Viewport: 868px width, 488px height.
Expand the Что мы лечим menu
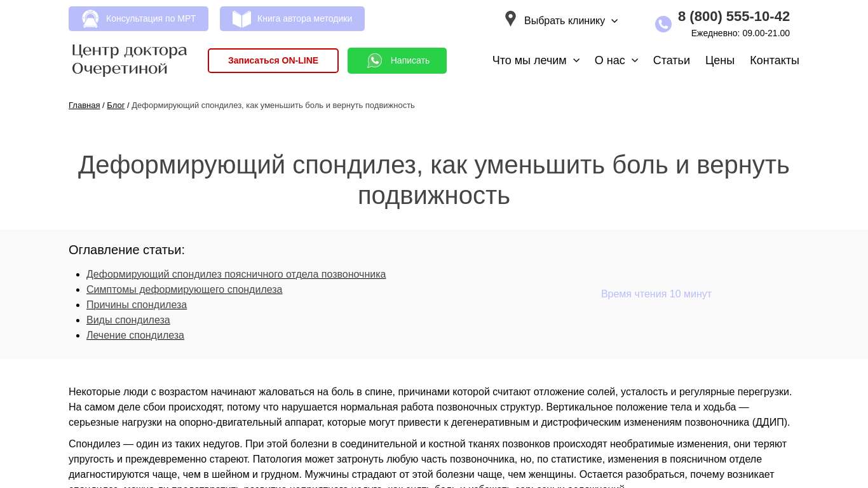coord(536,60)
